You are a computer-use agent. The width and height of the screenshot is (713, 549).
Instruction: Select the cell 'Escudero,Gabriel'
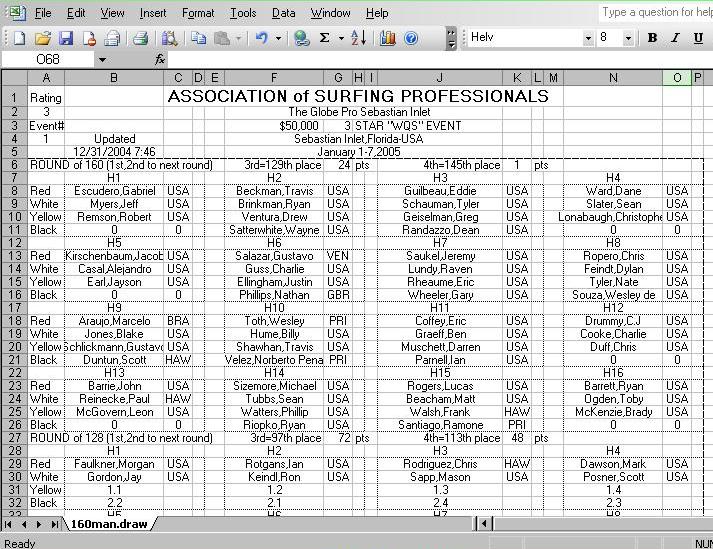pyautogui.click(x=114, y=191)
